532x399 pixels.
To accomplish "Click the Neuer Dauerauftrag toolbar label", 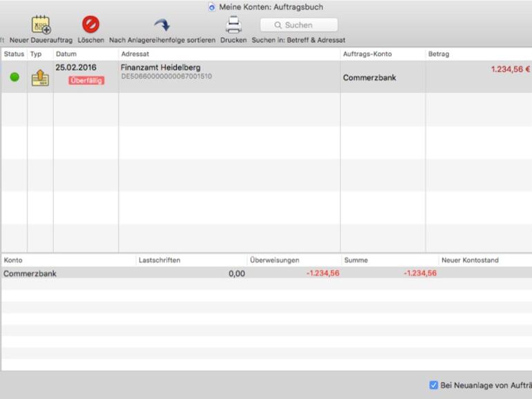I will [x=41, y=40].
